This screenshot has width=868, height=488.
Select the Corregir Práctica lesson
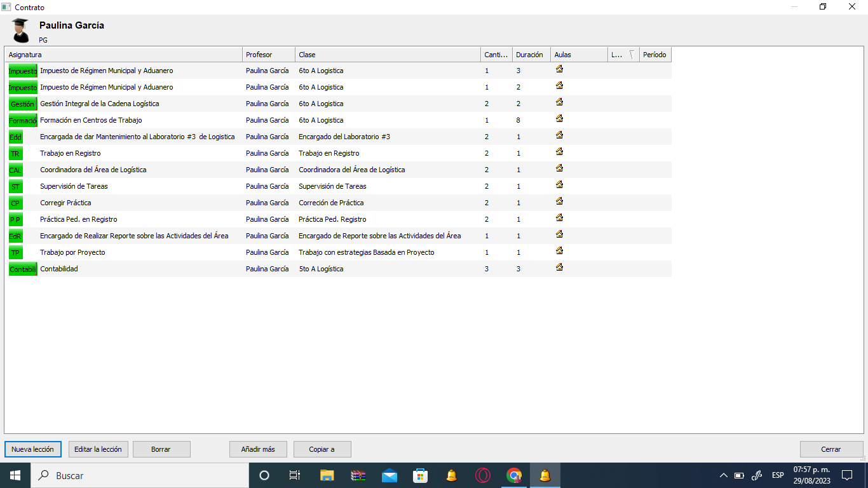pos(65,203)
